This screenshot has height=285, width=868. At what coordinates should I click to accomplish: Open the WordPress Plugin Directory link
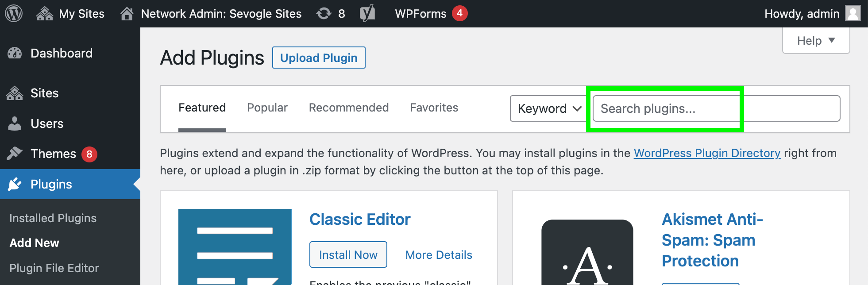click(x=706, y=154)
